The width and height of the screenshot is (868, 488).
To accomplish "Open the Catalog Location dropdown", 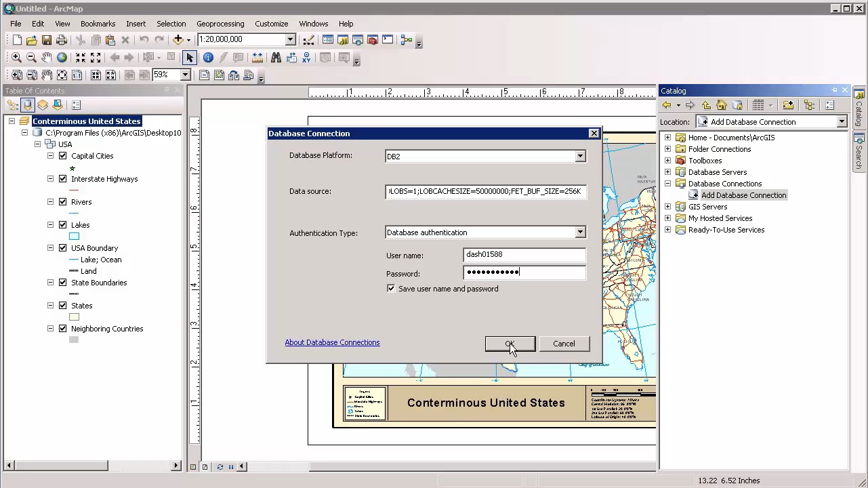I will click(842, 122).
